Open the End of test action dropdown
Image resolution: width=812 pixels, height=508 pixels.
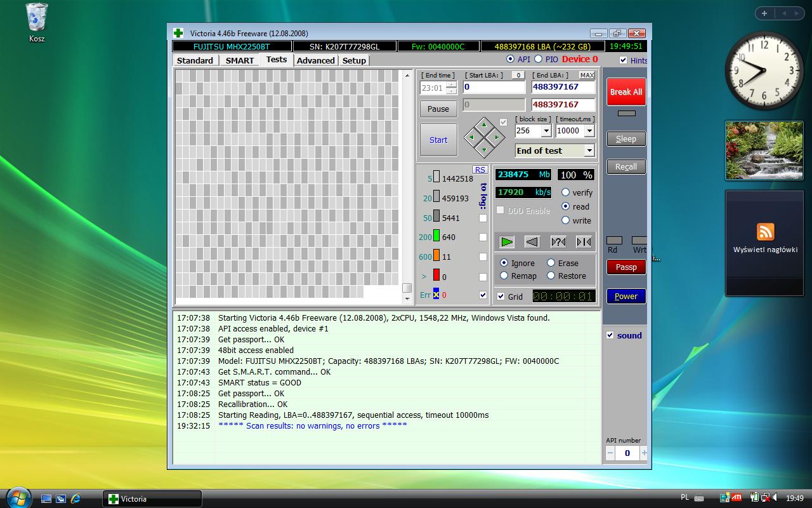pos(589,150)
